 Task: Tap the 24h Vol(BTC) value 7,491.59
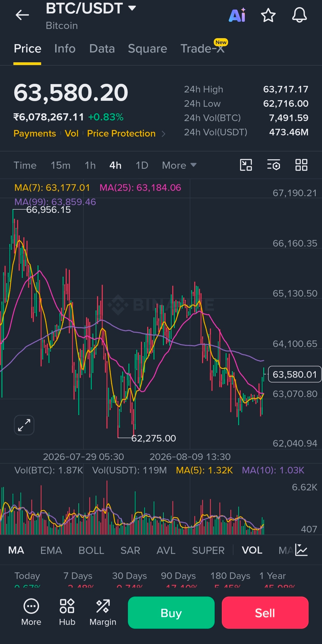click(289, 118)
